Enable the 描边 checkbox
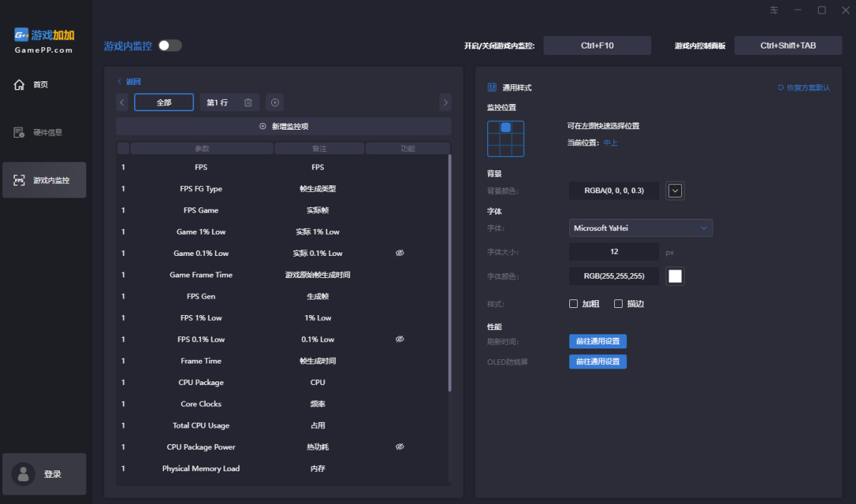 (618, 304)
